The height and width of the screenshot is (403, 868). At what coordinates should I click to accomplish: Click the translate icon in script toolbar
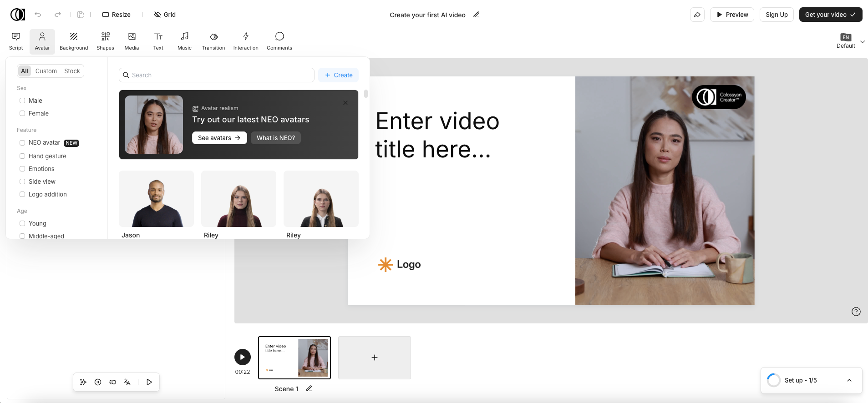[127, 382]
